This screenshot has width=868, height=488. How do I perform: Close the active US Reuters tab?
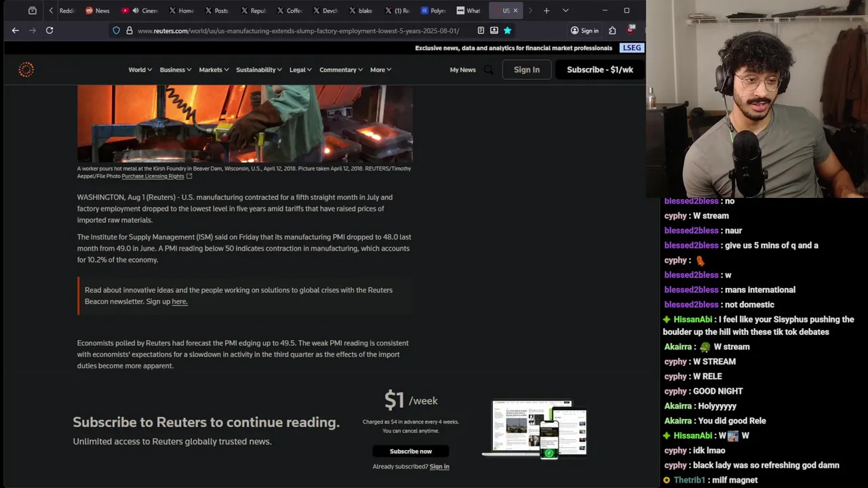(x=515, y=11)
